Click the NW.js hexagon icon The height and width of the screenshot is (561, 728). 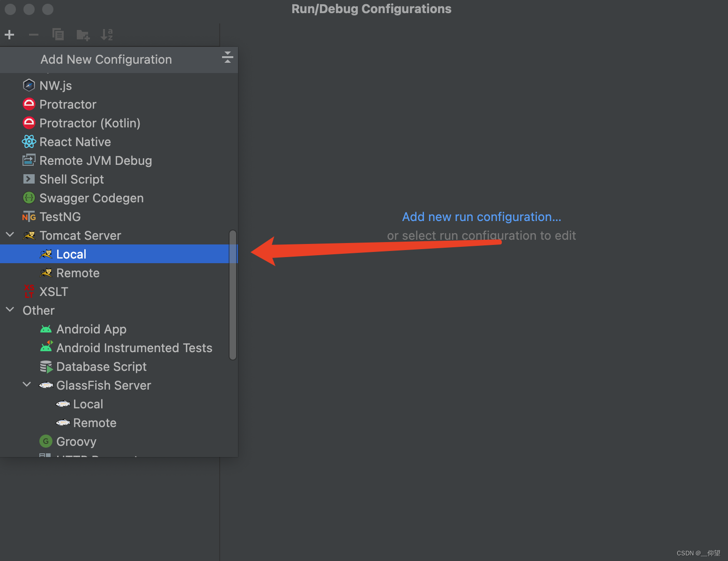coord(29,85)
